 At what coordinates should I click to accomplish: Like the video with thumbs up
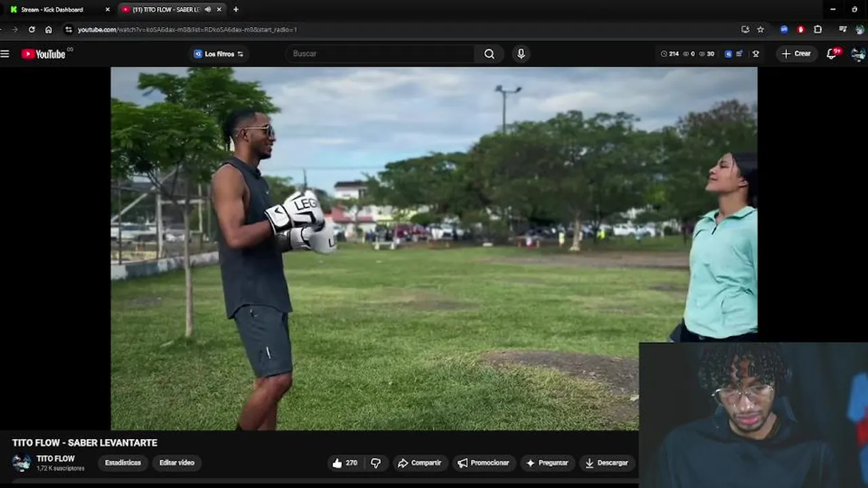click(x=344, y=463)
